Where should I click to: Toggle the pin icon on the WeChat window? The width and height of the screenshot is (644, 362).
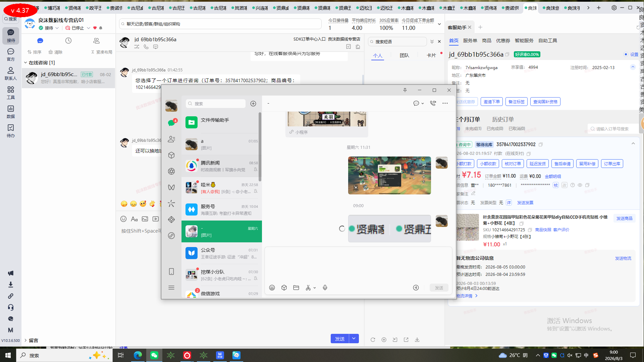click(x=405, y=90)
